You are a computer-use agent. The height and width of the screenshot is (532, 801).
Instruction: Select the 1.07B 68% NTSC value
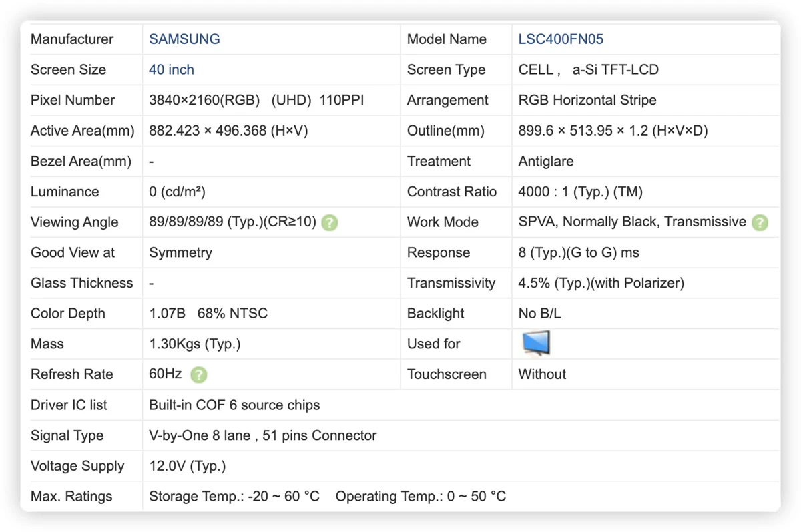208,314
